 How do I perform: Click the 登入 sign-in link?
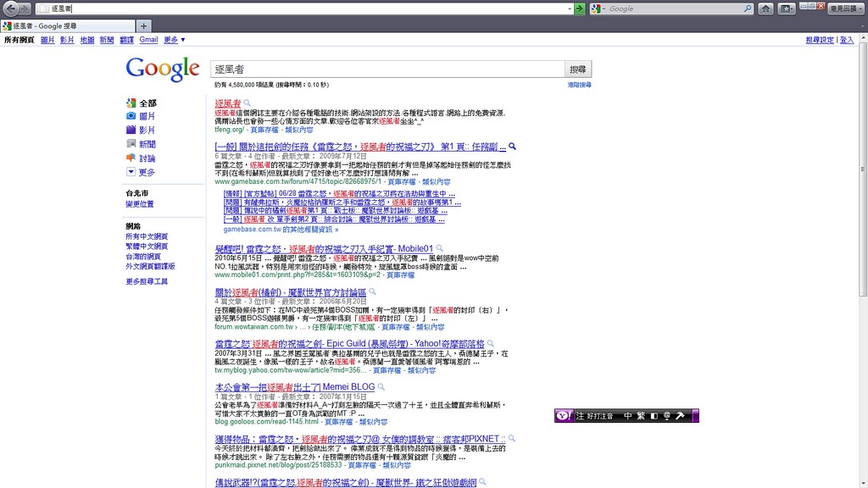pyautogui.click(x=847, y=40)
